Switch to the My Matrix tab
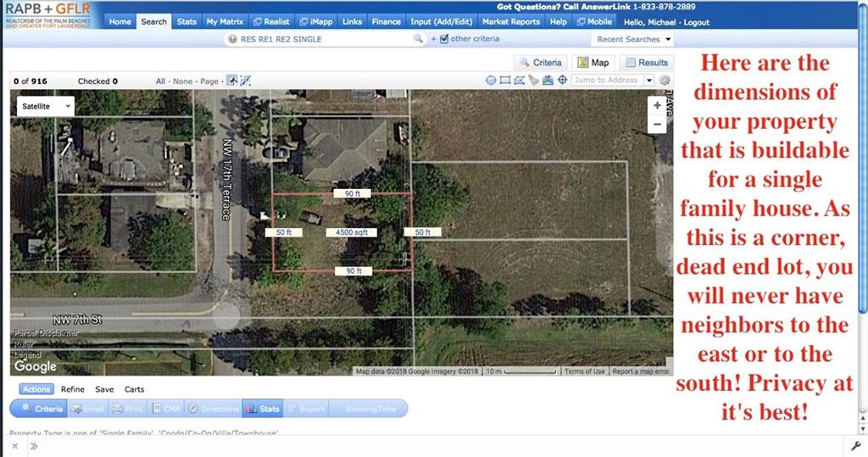This screenshot has height=457, width=868. click(225, 21)
